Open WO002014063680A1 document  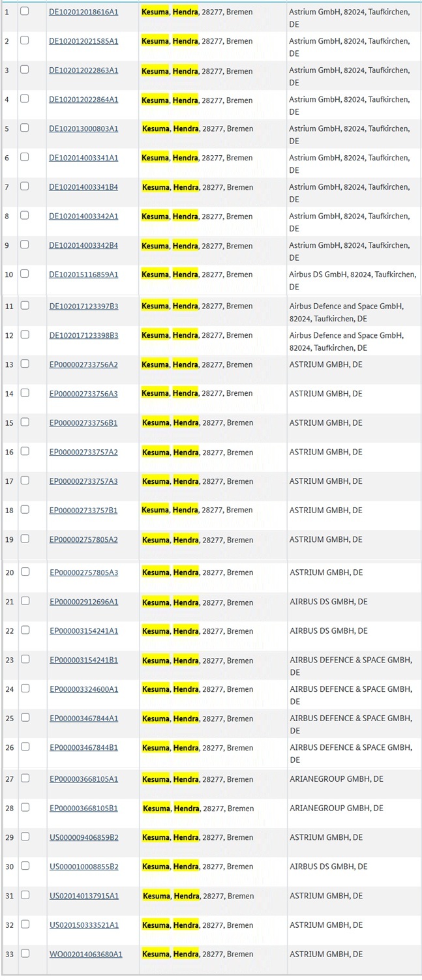click(x=86, y=954)
